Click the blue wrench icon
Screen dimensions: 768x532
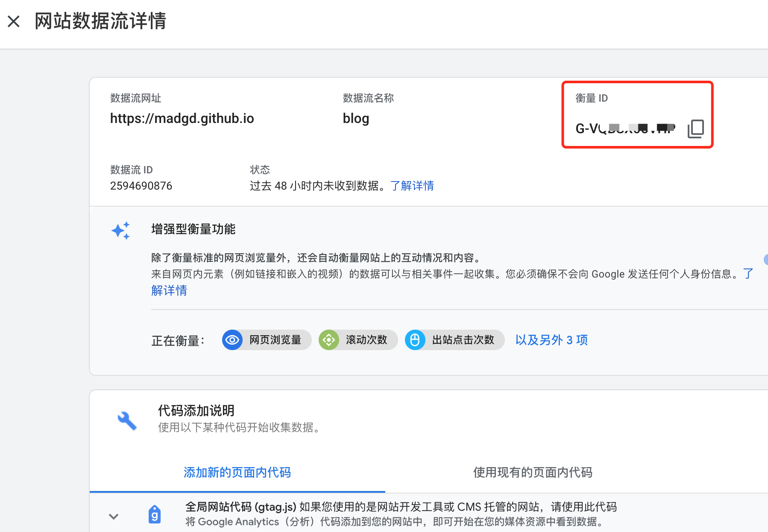[127, 421]
